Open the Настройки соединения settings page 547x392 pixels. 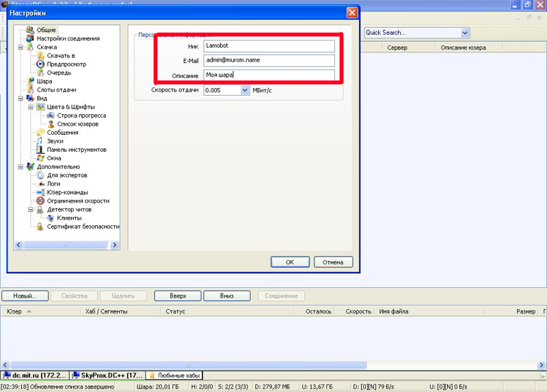point(67,39)
